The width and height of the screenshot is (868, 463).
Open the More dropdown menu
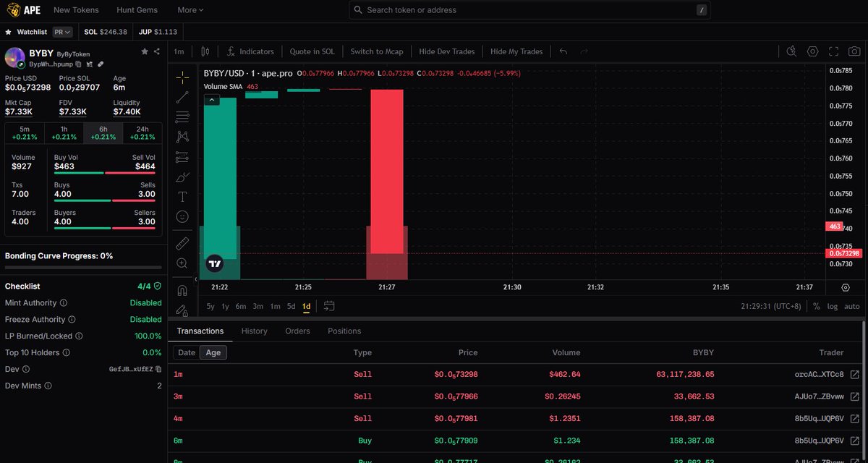pos(190,10)
